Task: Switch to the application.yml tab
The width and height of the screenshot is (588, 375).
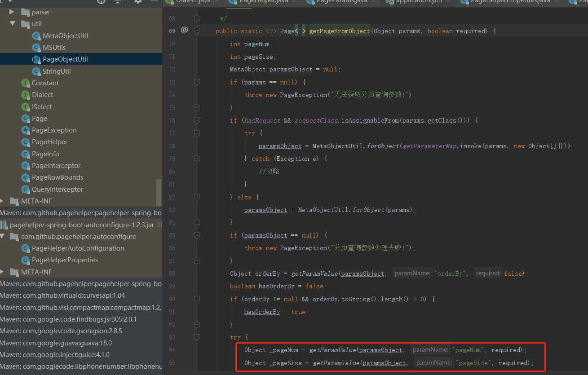Action: 418,2
